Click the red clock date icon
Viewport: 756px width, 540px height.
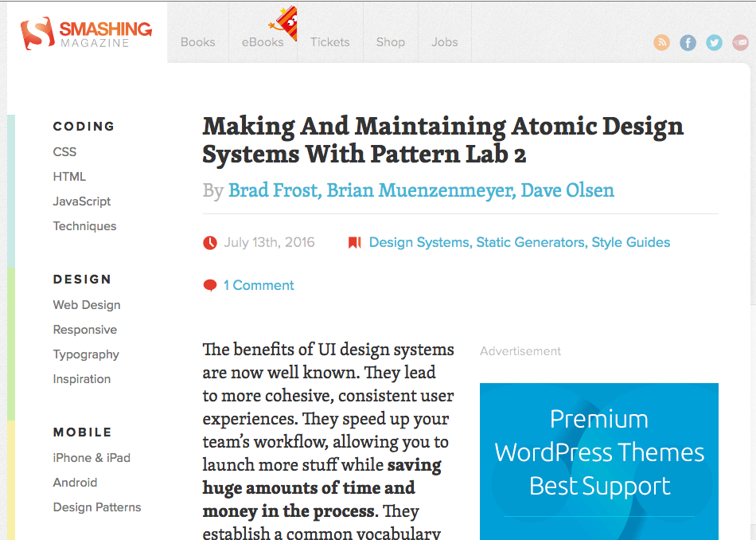pyautogui.click(x=210, y=242)
